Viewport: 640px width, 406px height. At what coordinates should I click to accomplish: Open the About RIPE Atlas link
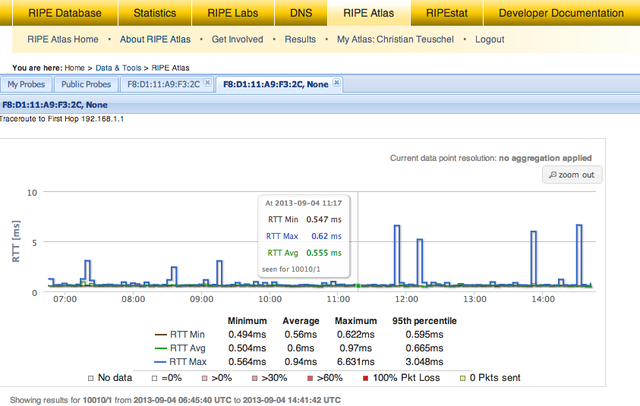(x=155, y=39)
